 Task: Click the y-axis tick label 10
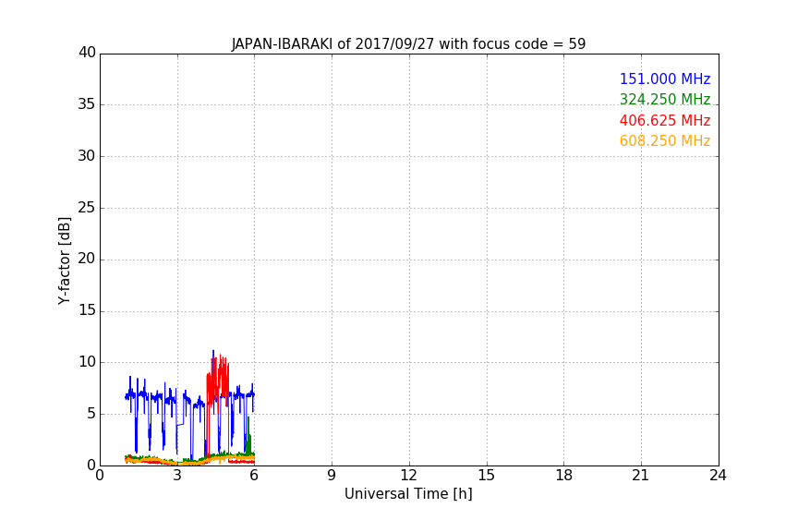click(x=87, y=362)
